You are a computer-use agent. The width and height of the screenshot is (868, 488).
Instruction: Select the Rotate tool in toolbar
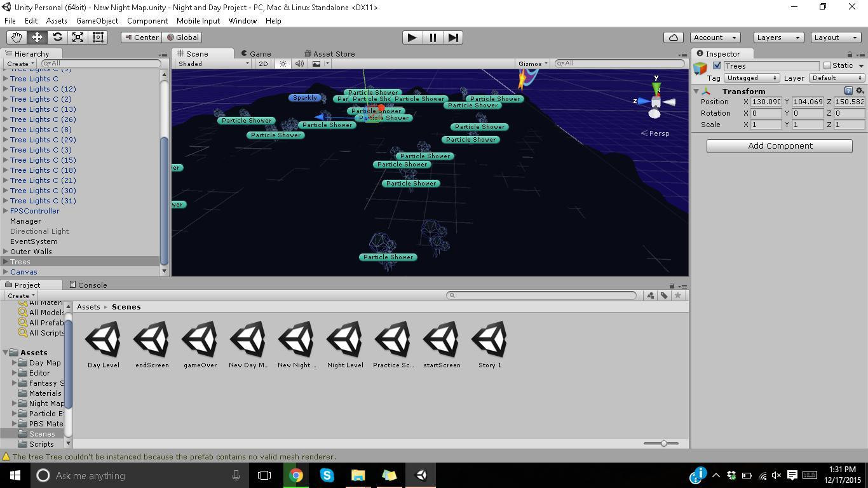57,37
